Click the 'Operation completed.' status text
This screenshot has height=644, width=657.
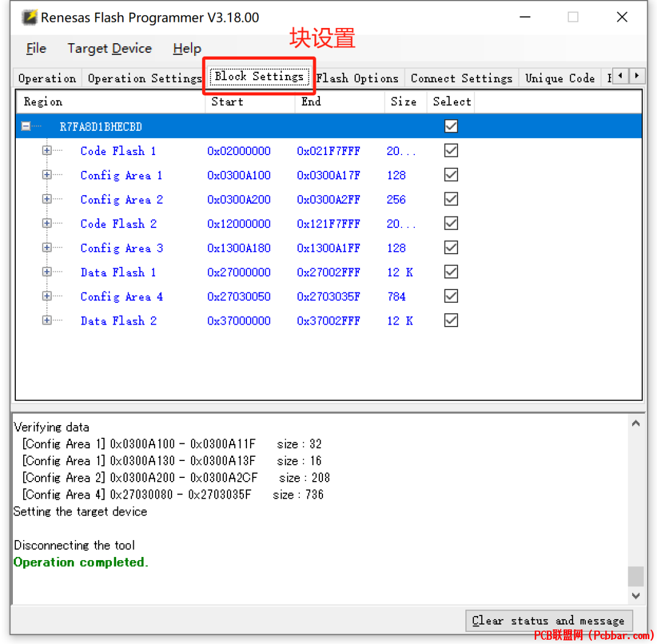pos(81,562)
